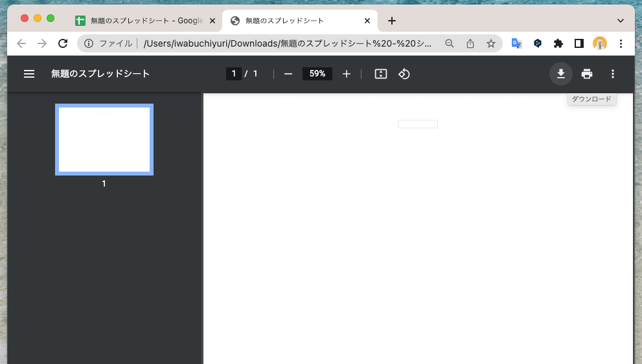Close the PDF tab
642x364 pixels.
coord(367,21)
